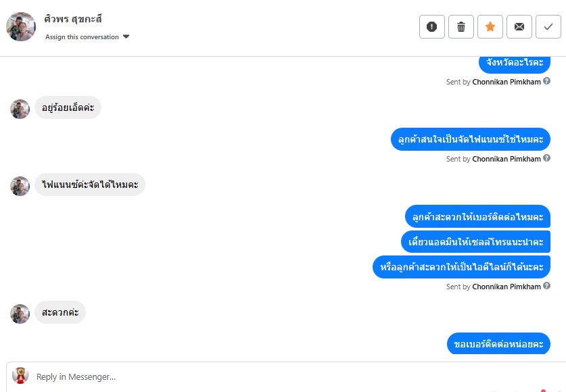Click the blue bubble เดี๋ยวแอดมินให้เซลล์โทรแนะนำคะ
566x392 pixels.
tap(476, 241)
